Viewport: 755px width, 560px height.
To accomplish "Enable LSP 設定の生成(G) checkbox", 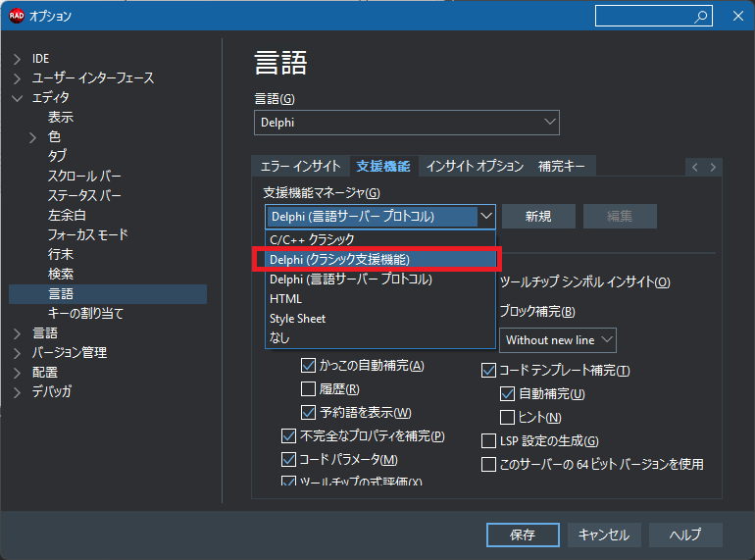I will click(x=488, y=441).
